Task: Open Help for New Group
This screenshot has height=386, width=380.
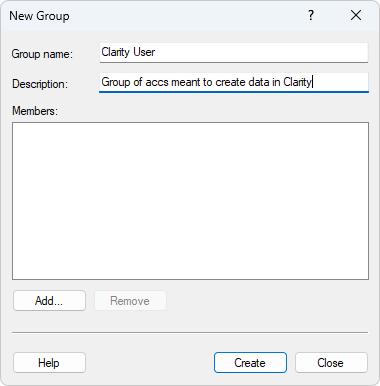Action: 49,362
